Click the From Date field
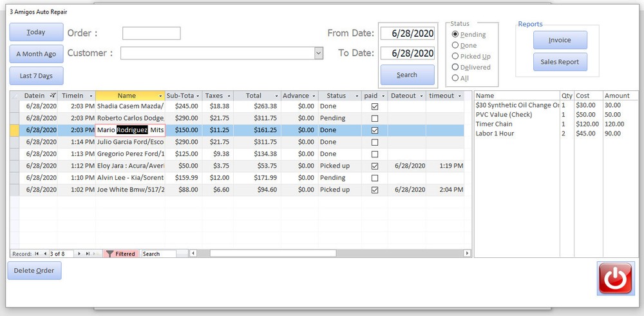 point(408,34)
